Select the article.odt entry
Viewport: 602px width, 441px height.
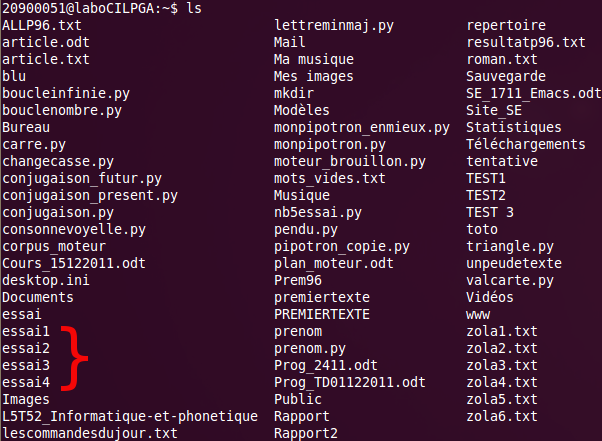46,42
